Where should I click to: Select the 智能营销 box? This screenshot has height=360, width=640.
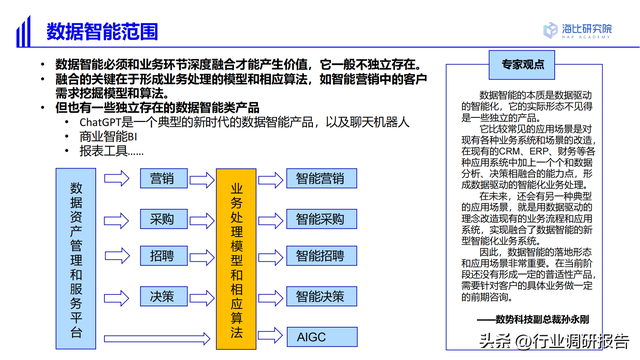(322, 178)
